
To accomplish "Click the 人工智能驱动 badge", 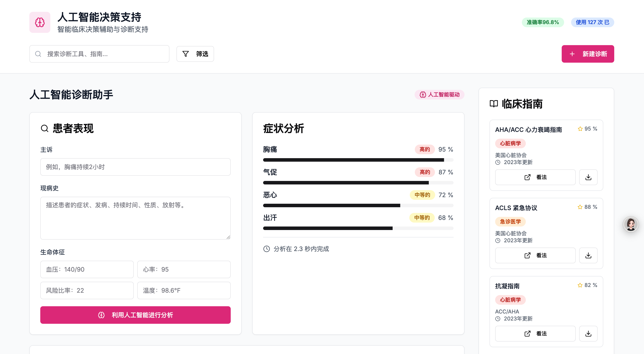I will 439,95.
